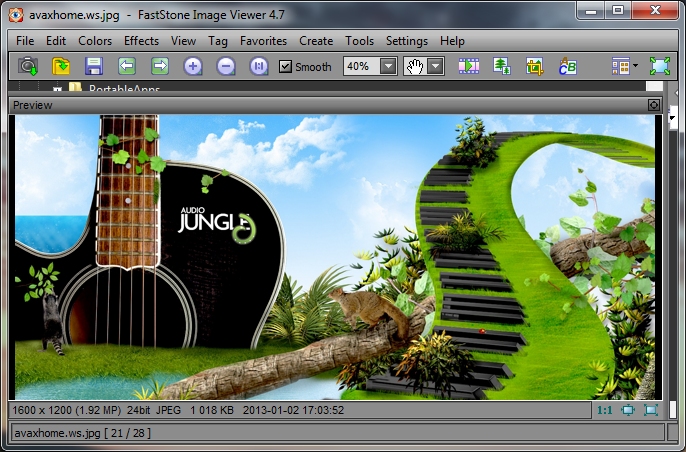Viewport: 686px width, 452px height.
Task: Open the Create menu
Action: pos(316,41)
